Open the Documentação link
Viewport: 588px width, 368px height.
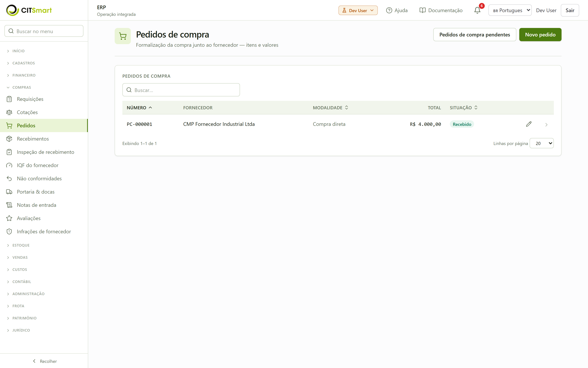[441, 10]
